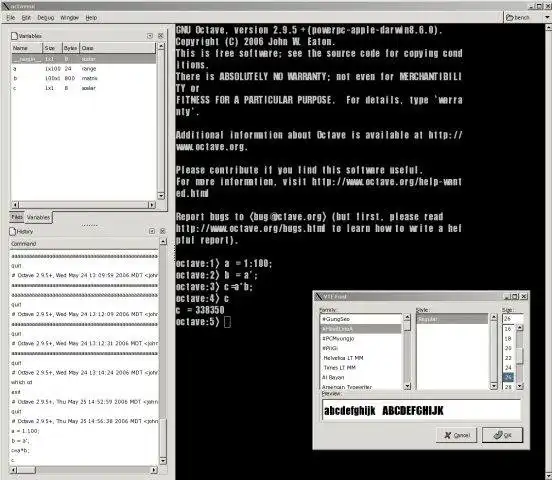
Task: Click the History scroll-right arrow
Action: (154, 470)
